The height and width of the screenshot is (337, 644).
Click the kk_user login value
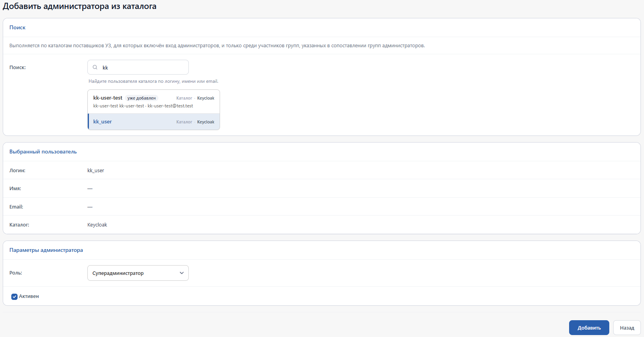tap(96, 170)
